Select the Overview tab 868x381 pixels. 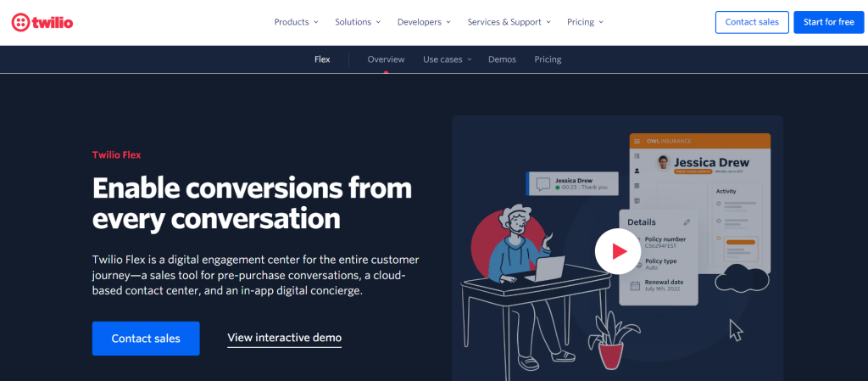tap(386, 59)
